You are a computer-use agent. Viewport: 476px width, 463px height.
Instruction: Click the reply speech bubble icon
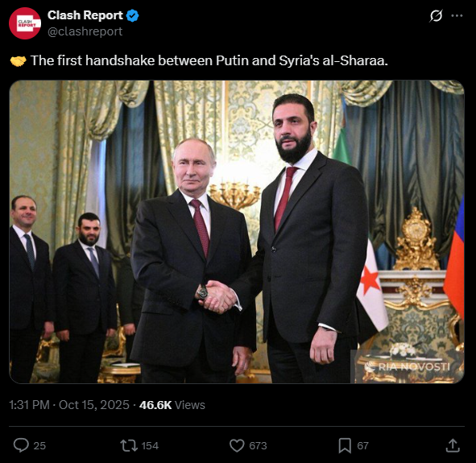coord(21,445)
